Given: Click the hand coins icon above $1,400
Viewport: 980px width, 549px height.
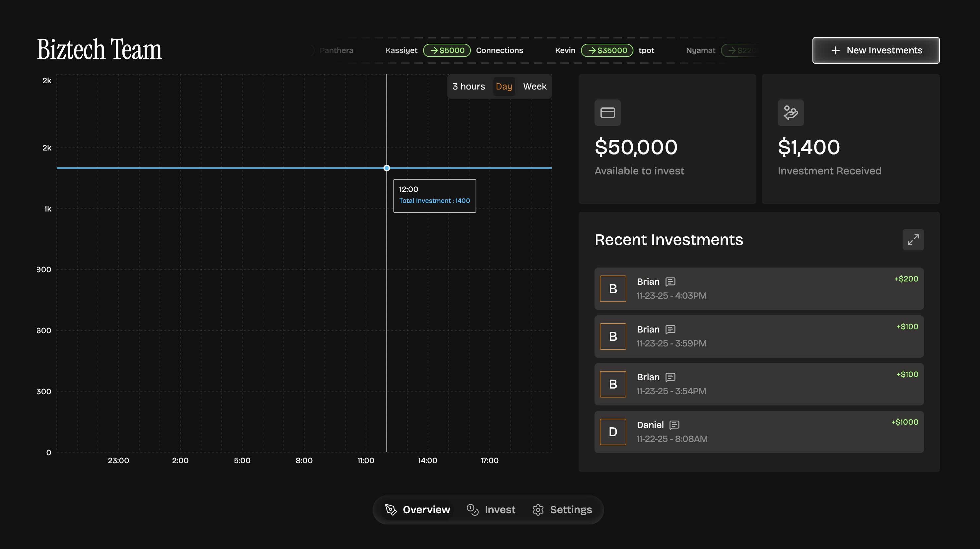Looking at the screenshot, I should 791,112.
